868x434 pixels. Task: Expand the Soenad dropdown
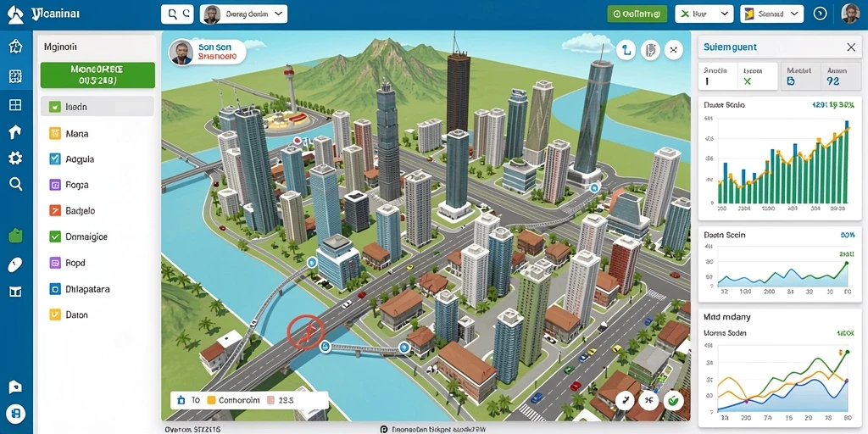(x=771, y=14)
